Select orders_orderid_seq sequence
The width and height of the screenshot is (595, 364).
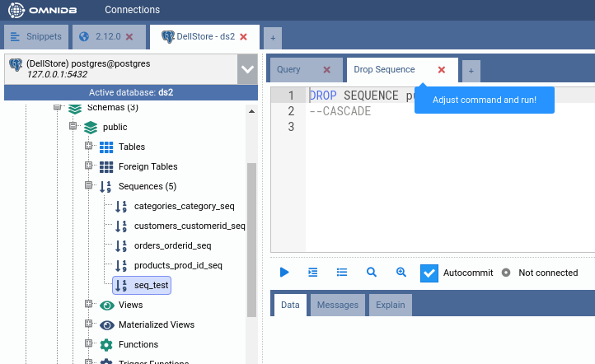[173, 245]
